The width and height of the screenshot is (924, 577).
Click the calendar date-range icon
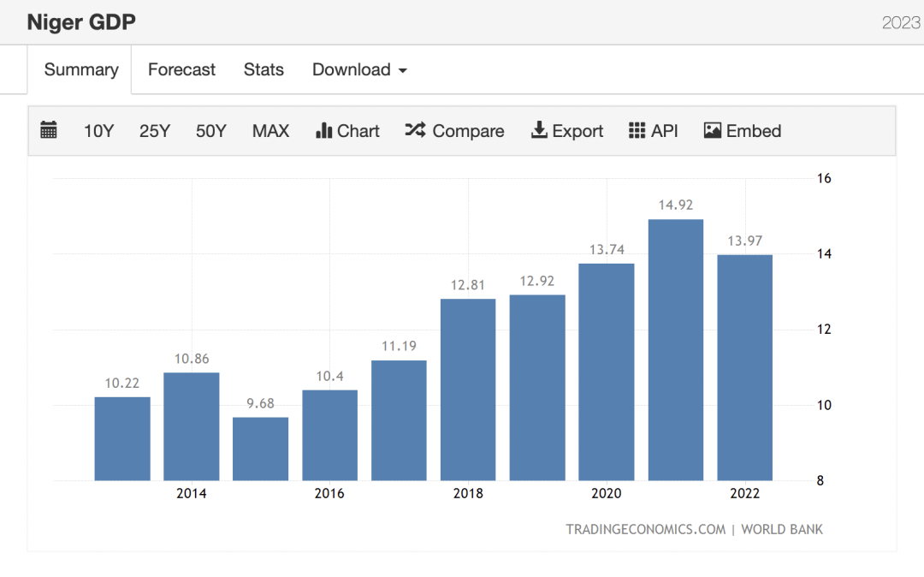[49, 131]
